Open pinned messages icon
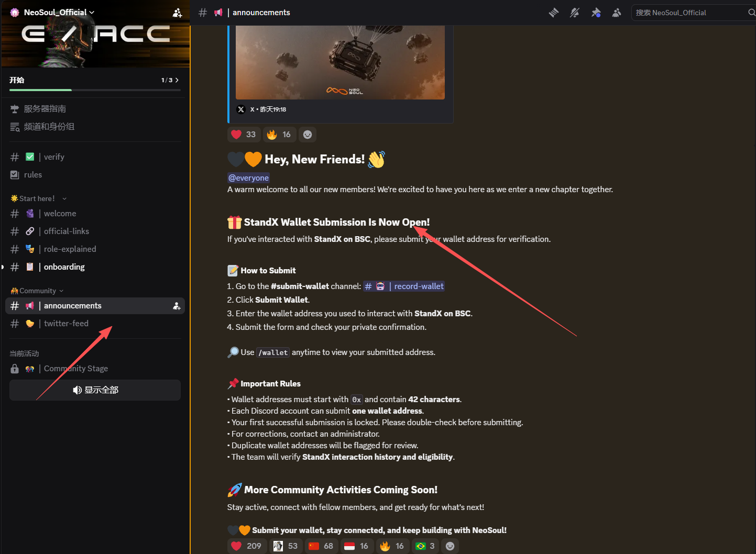This screenshot has width=756, height=554. point(596,13)
